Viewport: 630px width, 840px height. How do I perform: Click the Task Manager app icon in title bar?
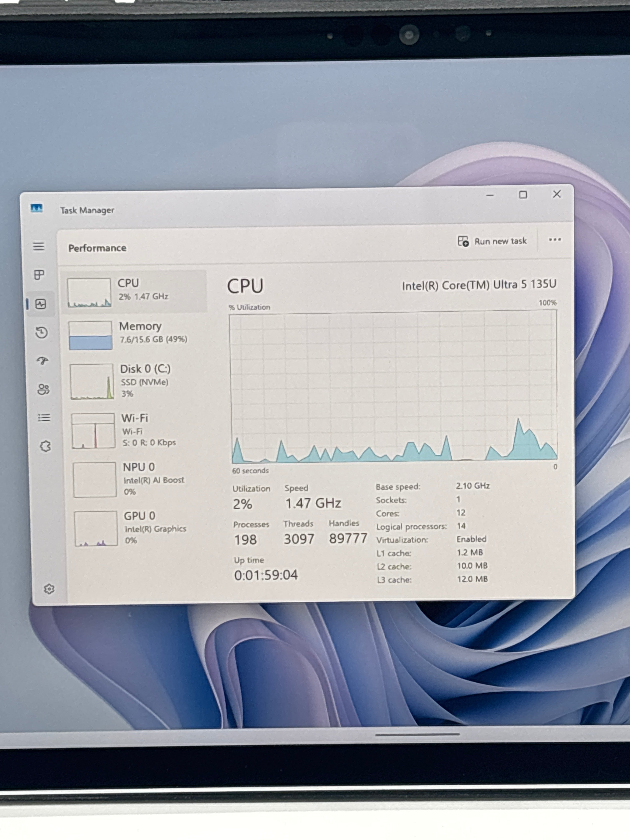click(x=36, y=208)
